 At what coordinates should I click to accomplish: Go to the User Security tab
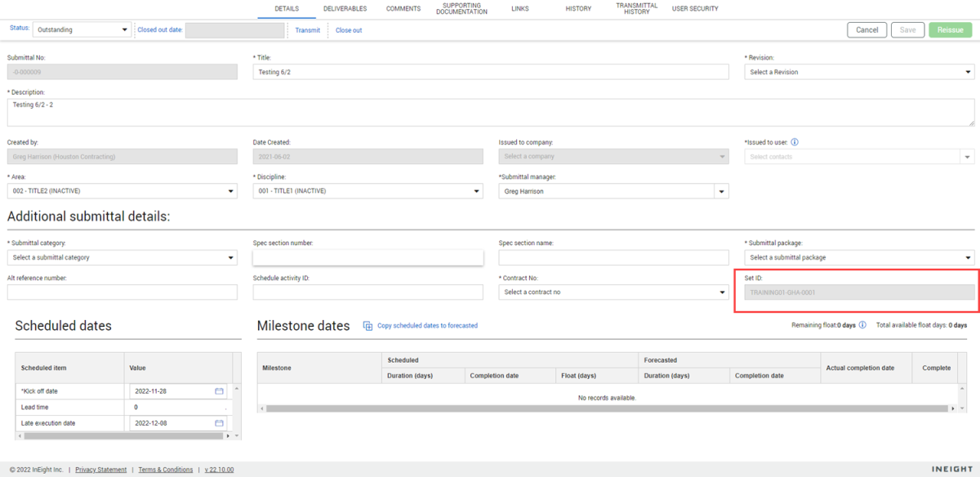click(x=695, y=9)
